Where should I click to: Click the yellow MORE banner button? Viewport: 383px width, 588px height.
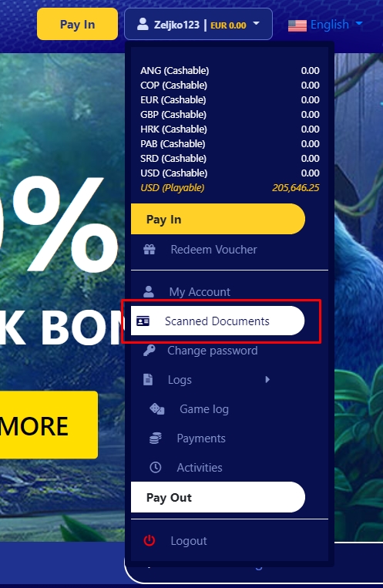pos(49,425)
